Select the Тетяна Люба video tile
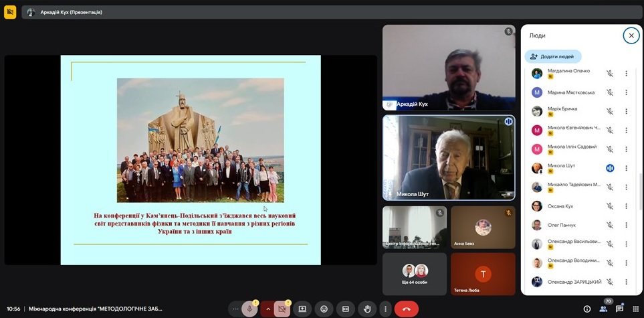This screenshot has height=318, width=644. [x=482, y=274]
